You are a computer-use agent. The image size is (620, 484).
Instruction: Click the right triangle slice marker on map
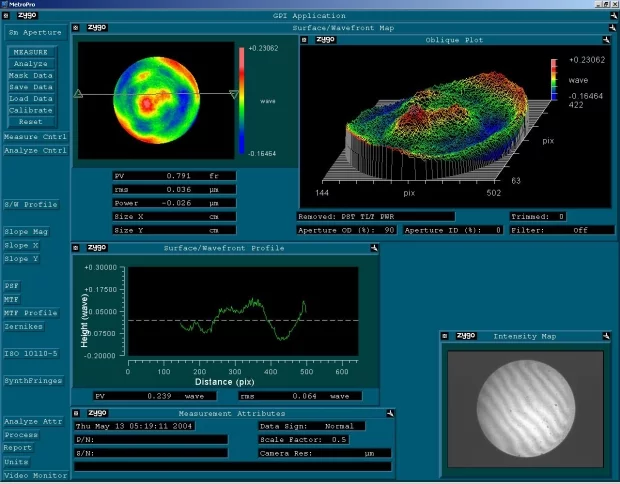click(x=234, y=94)
